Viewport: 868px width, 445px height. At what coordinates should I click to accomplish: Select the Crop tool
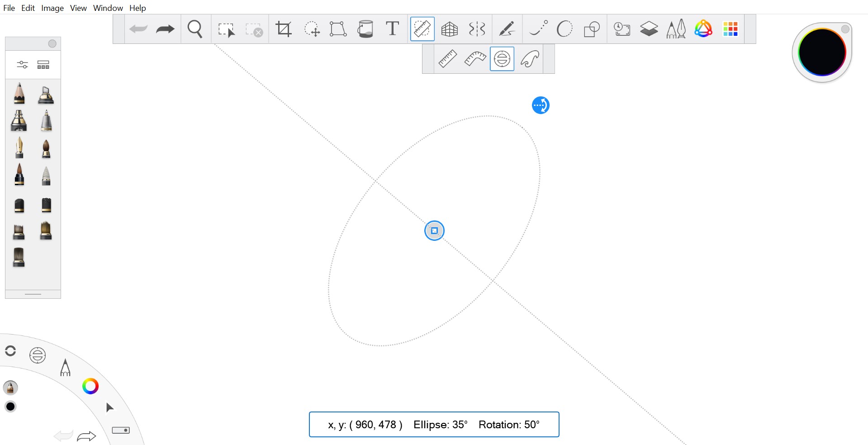pos(284,29)
